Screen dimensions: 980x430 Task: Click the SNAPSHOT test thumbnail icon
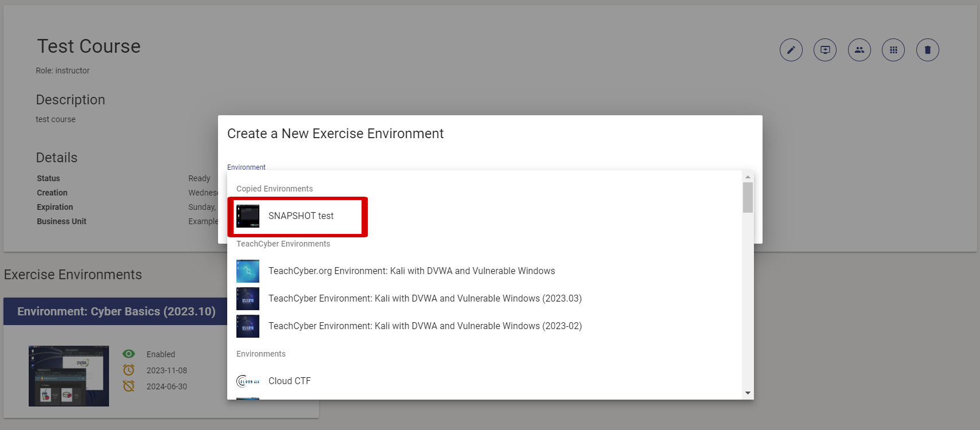pos(248,216)
